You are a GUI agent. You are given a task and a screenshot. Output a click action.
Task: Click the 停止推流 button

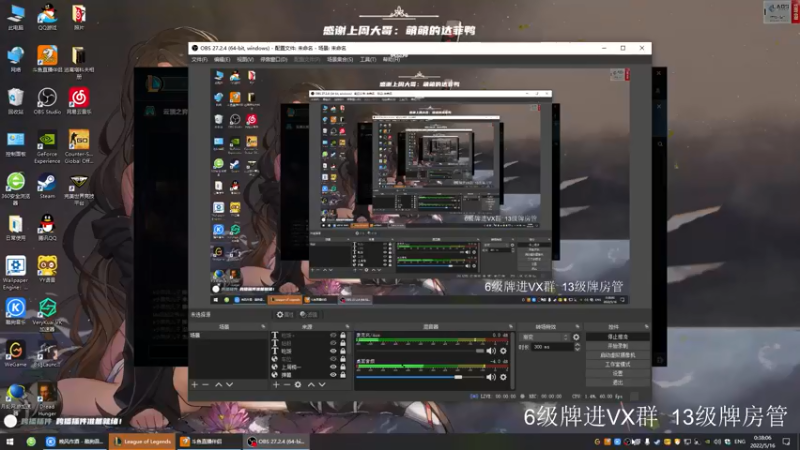point(618,337)
